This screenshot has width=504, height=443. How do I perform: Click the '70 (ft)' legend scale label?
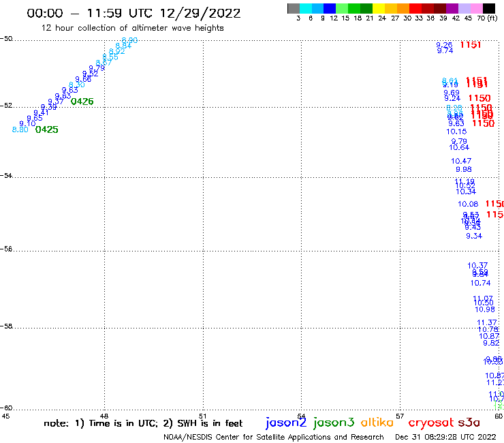(487, 18)
